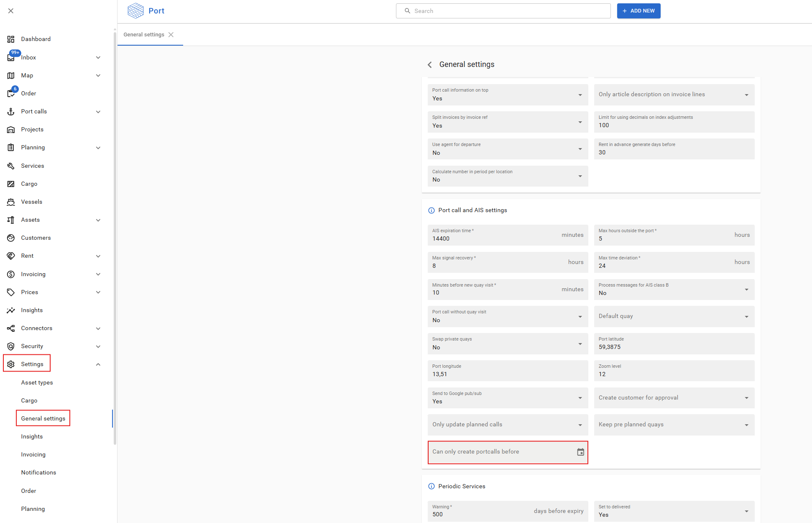
Task: Expand the Port calls submenu chevron
Action: click(98, 111)
